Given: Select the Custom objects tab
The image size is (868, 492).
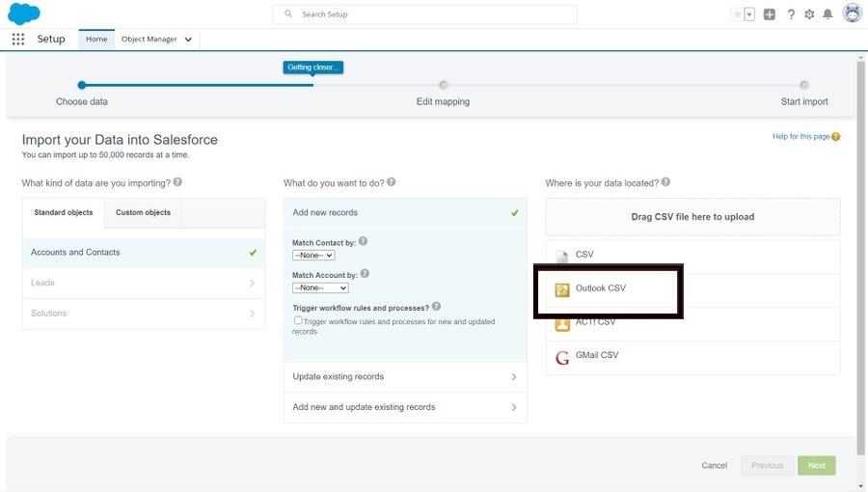Looking at the screenshot, I should [143, 212].
